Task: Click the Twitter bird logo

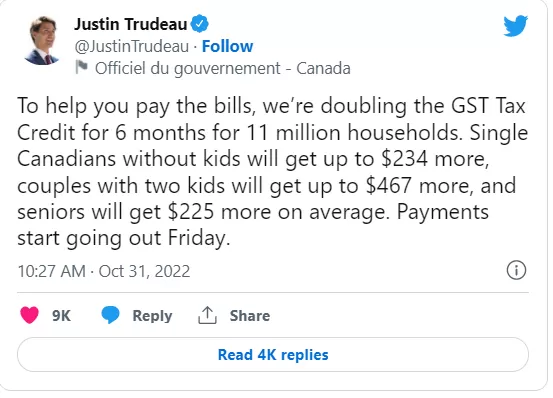Action: tap(515, 26)
